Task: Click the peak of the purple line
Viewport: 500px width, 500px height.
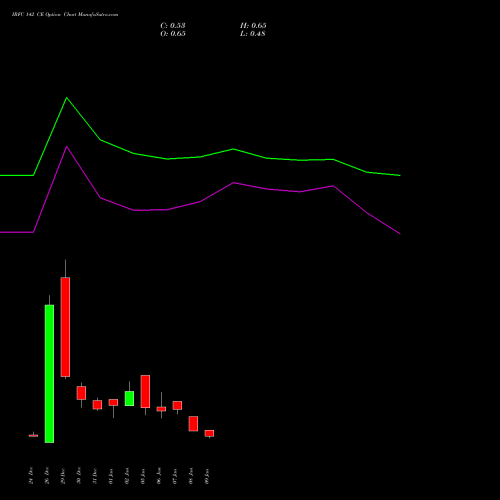Action: tap(67, 146)
